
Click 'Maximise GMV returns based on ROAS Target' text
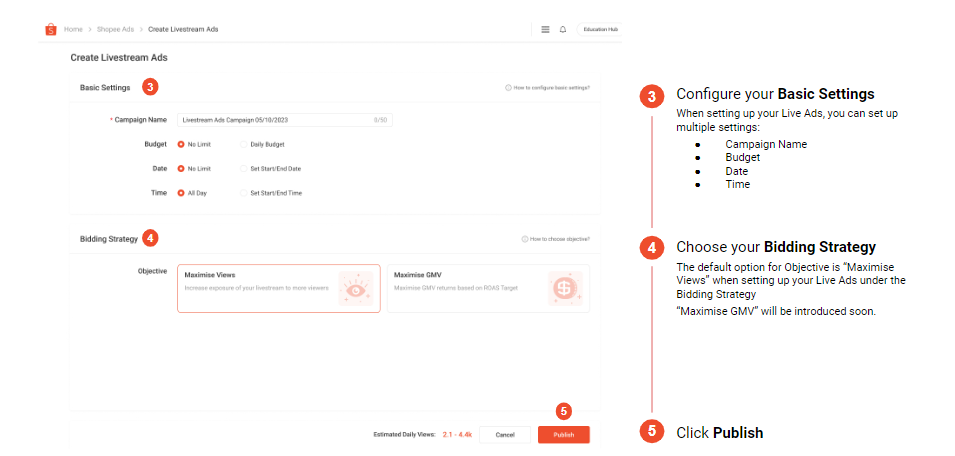(x=456, y=287)
